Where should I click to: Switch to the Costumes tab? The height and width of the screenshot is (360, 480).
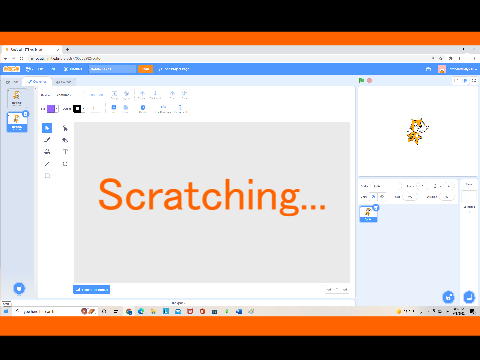tap(37, 82)
